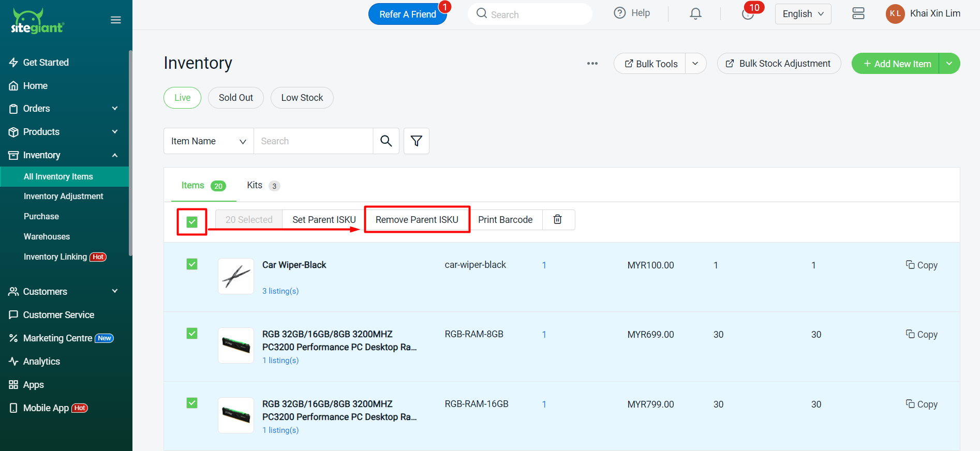The image size is (980, 451).
Task: Uncheck the Car Wiper-Black item checkbox
Action: pos(192,264)
